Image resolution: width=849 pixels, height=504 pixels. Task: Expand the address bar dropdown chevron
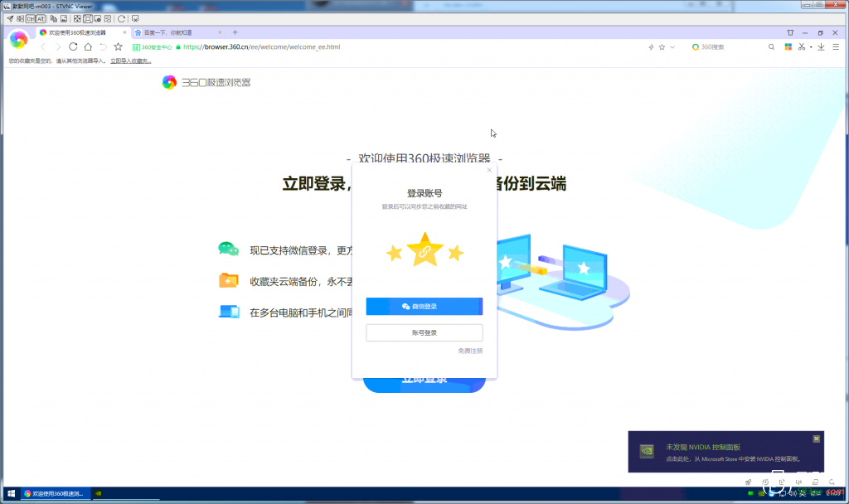pos(672,47)
